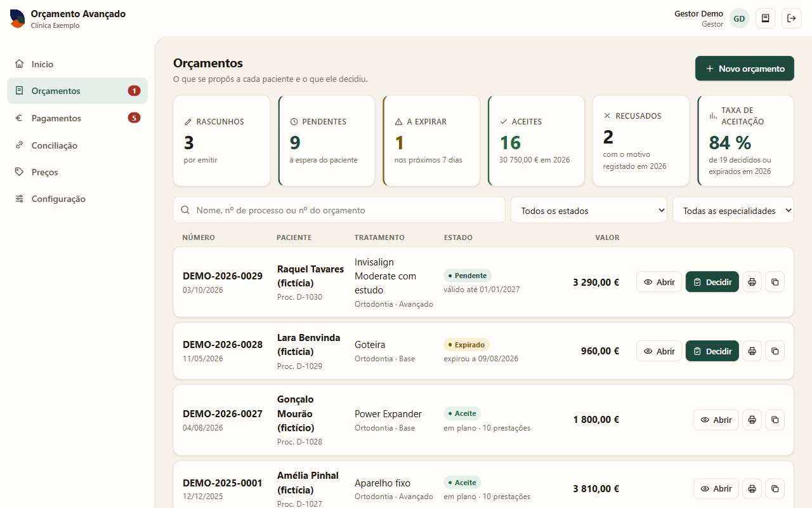
Task: Click the Expirado status badge
Action: (466, 345)
